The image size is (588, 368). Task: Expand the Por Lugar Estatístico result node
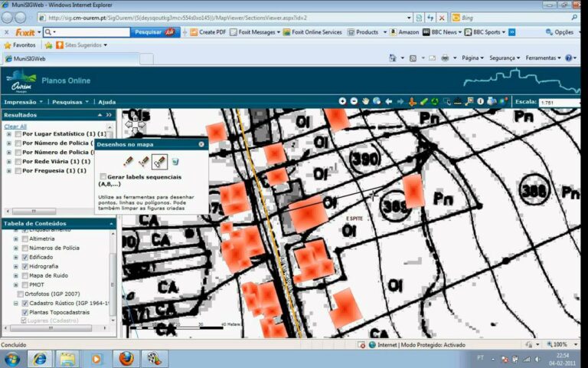[9, 134]
